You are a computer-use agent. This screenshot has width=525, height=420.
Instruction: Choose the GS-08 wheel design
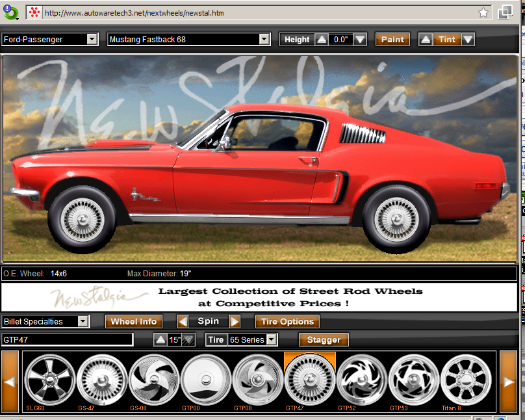pyautogui.click(x=154, y=380)
